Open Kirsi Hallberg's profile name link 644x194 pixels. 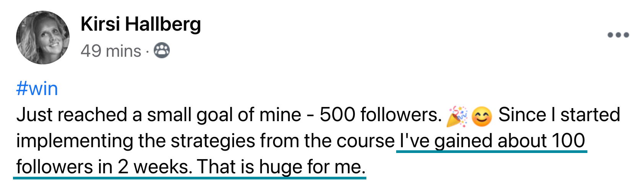(x=141, y=25)
